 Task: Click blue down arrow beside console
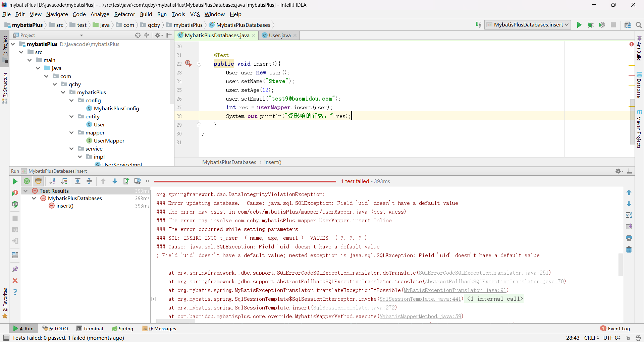(x=629, y=204)
